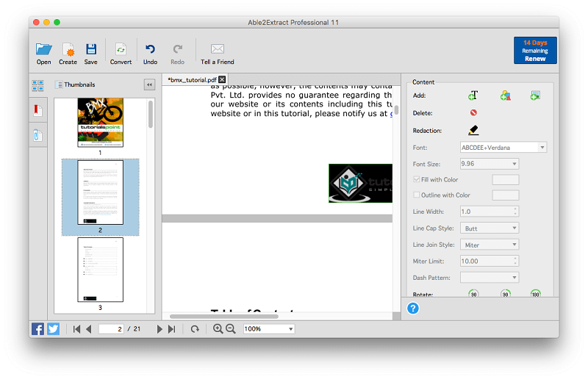
Task: Expand the Line Cap Style dropdown
Action: pyautogui.click(x=490, y=228)
